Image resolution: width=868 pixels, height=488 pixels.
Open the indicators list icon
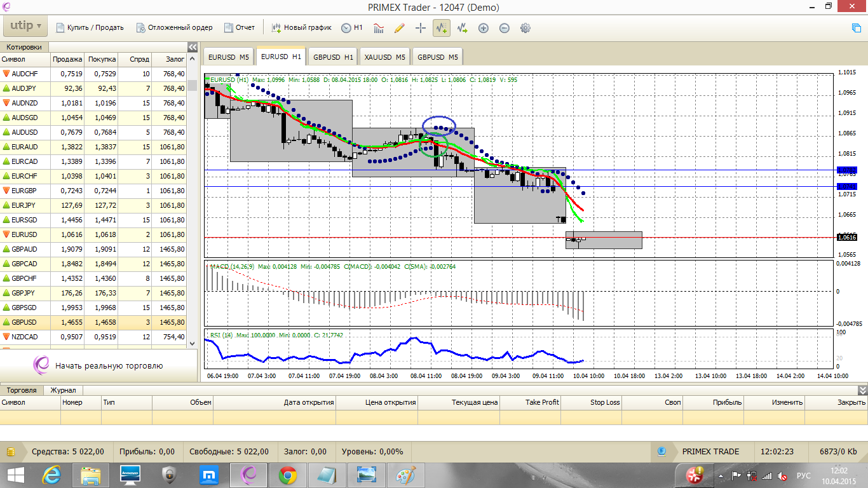coord(379,28)
